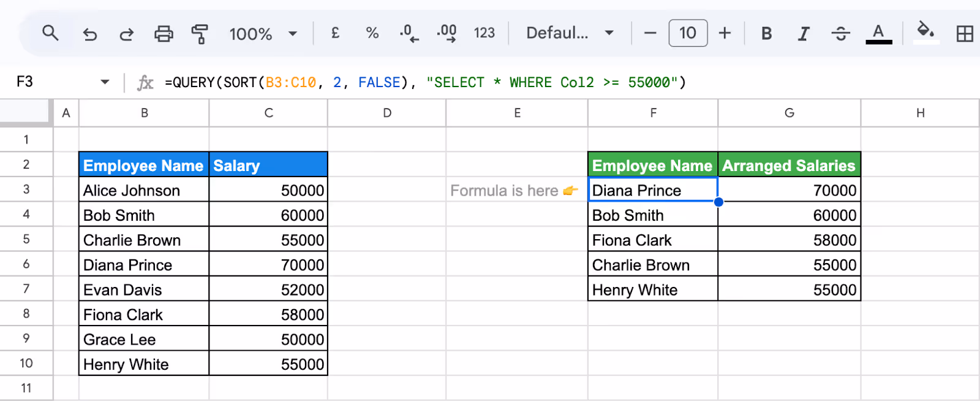This screenshot has width=980, height=401.
Task: Select column B header
Action: (144, 113)
